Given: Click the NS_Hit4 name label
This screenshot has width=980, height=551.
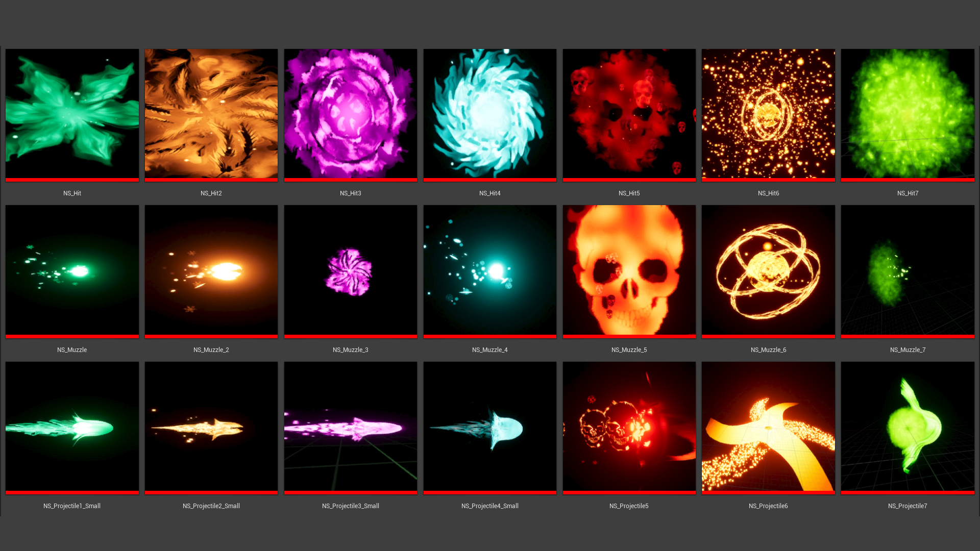Looking at the screenshot, I should pyautogui.click(x=490, y=193).
